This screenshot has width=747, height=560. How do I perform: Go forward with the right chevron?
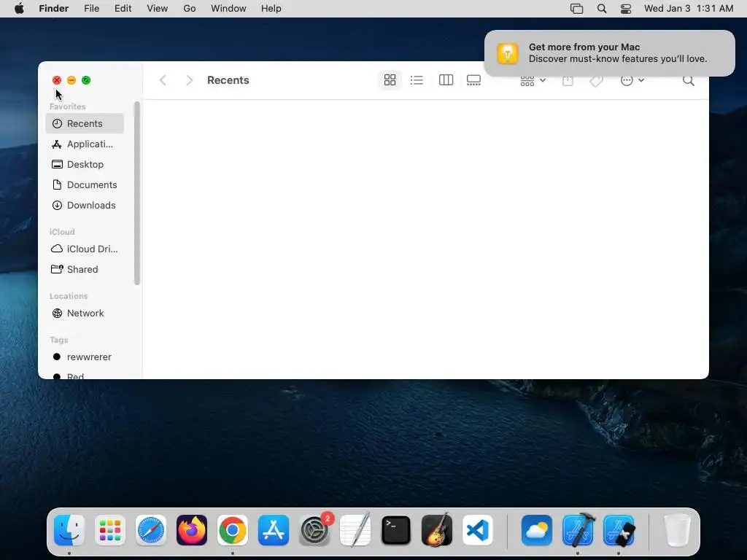(189, 80)
